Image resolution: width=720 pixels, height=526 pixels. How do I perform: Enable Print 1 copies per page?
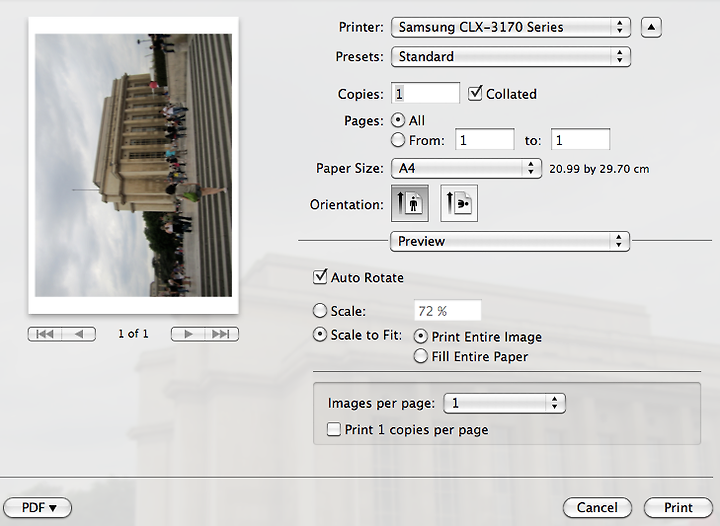click(x=333, y=429)
